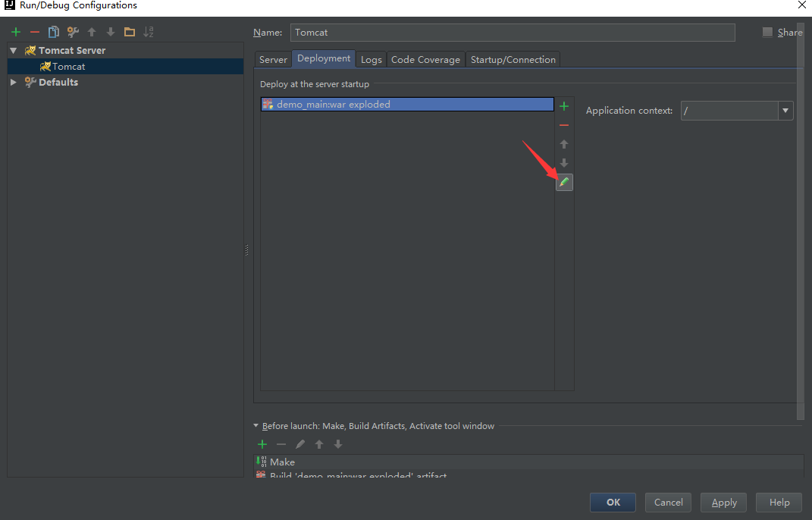Close the Run/Debug Configurations dialog
The height and width of the screenshot is (520, 812).
click(801, 5)
